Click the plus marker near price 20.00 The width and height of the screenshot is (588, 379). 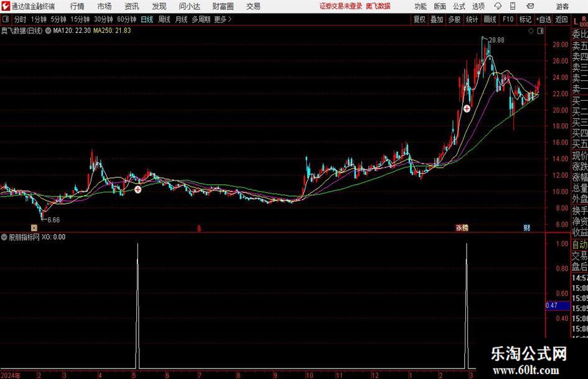pos(467,109)
